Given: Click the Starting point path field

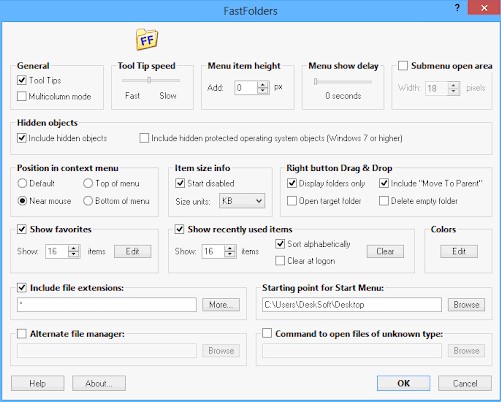Looking at the screenshot, I should tap(352, 305).
